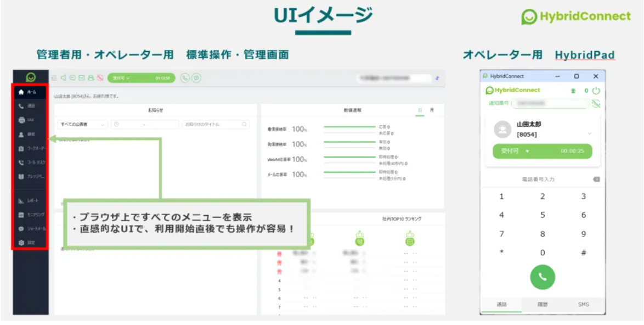Click the music note icon at the top right
Image resolution: width=644 pixels, height=325 pixels.
(x=437, y=77)
